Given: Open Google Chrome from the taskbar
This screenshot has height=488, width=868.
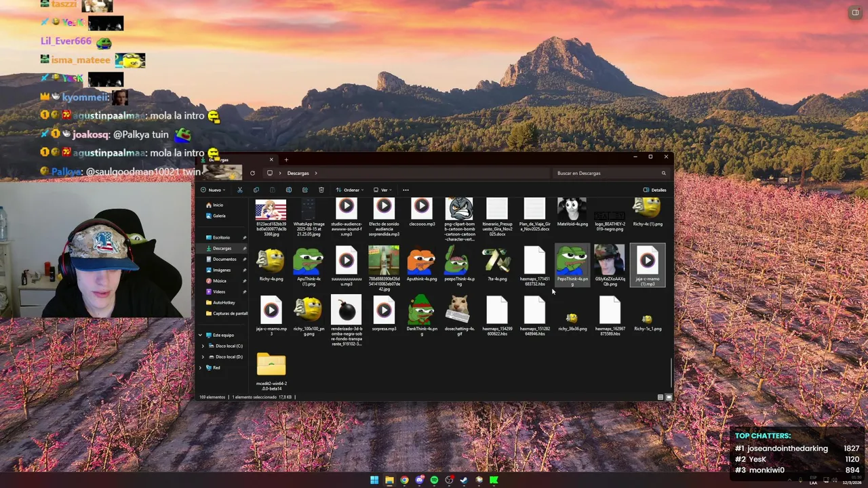Looking at the screenshot, I should pyautogui.click(x=404, y=480).
